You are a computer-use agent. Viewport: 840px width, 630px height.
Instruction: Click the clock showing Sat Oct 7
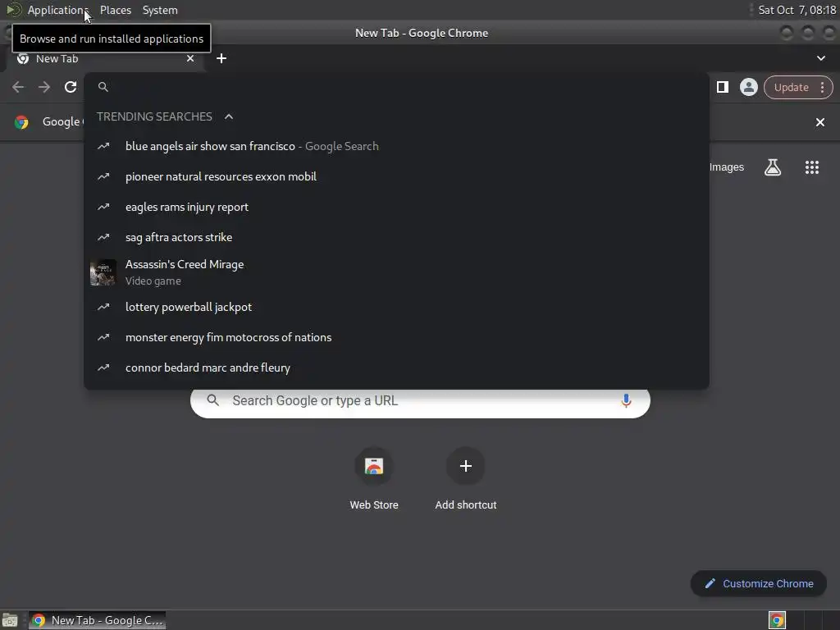[x=797, y=10]
